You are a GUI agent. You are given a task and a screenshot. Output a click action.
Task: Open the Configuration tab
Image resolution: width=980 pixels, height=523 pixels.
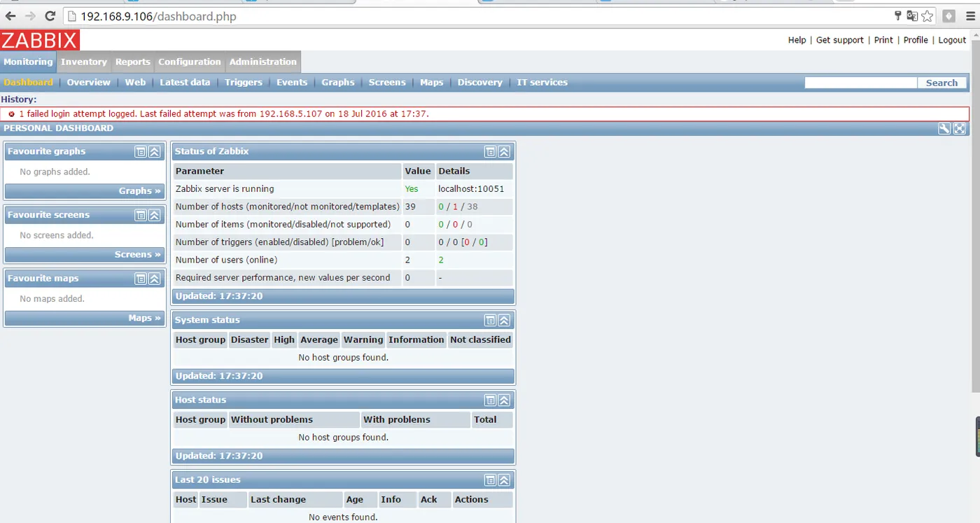[190, 62]
